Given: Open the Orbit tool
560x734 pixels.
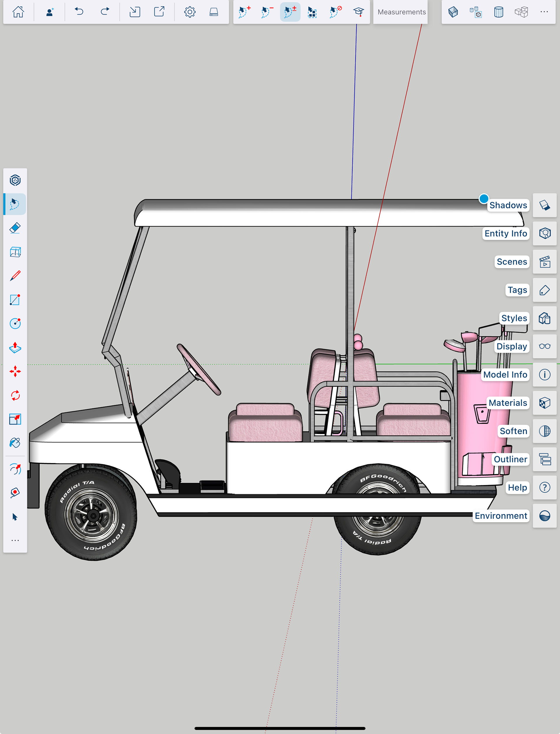Looking at the screenshot, I should click(15, 469).
